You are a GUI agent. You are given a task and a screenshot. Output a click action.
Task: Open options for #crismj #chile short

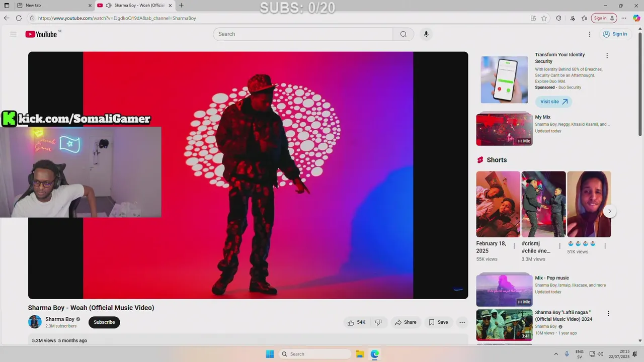click(x=559, y=246)
